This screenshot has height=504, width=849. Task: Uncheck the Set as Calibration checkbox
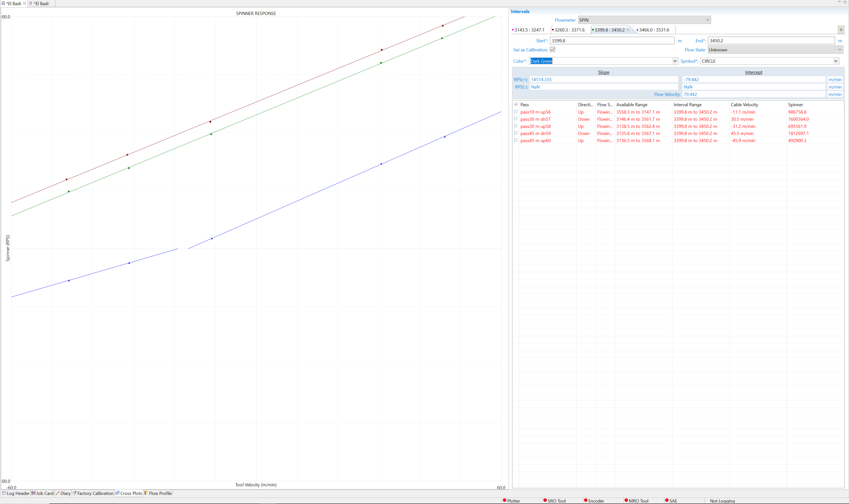point(553,50)
